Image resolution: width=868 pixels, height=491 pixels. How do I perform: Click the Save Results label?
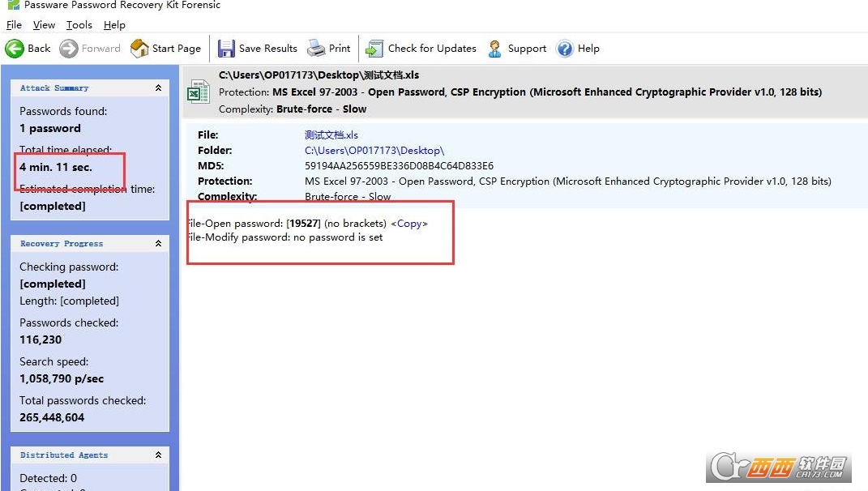(x=268, y=48)
